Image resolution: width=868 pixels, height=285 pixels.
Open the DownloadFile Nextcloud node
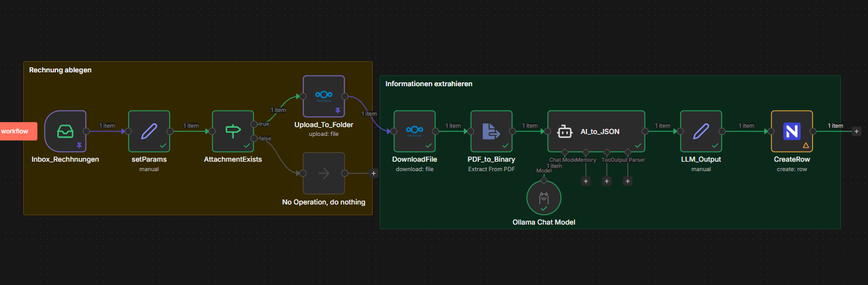[414, 131]
